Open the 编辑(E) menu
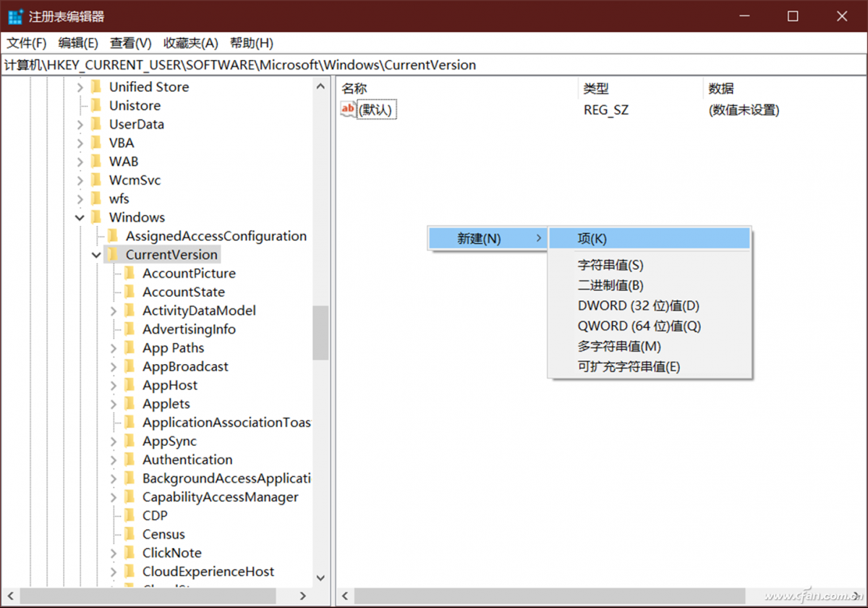The width and height of the screenshot is (868, 608). [x=78, y=43]
